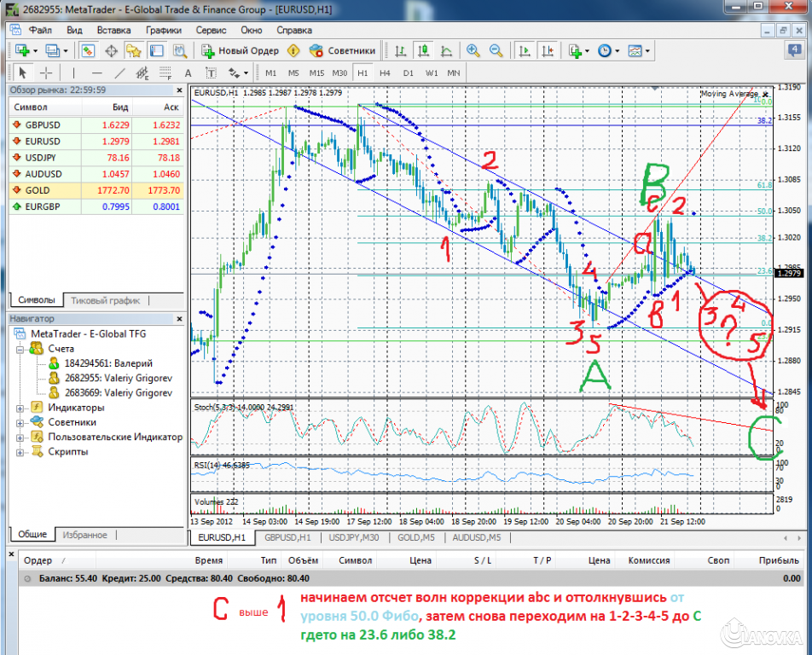Click the Советники toolbar button
The width and height of the screenshot is (812, 655).
click(342, 50)
